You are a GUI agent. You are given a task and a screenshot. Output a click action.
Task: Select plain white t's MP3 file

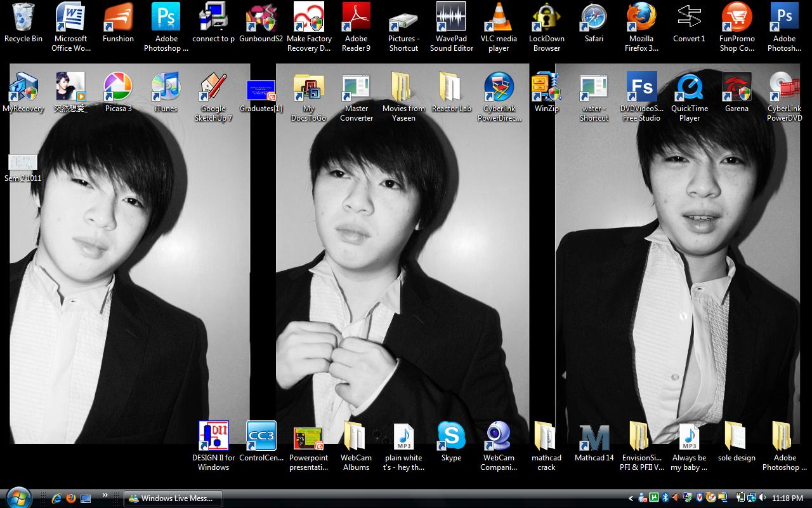click(x=403, y=446)
